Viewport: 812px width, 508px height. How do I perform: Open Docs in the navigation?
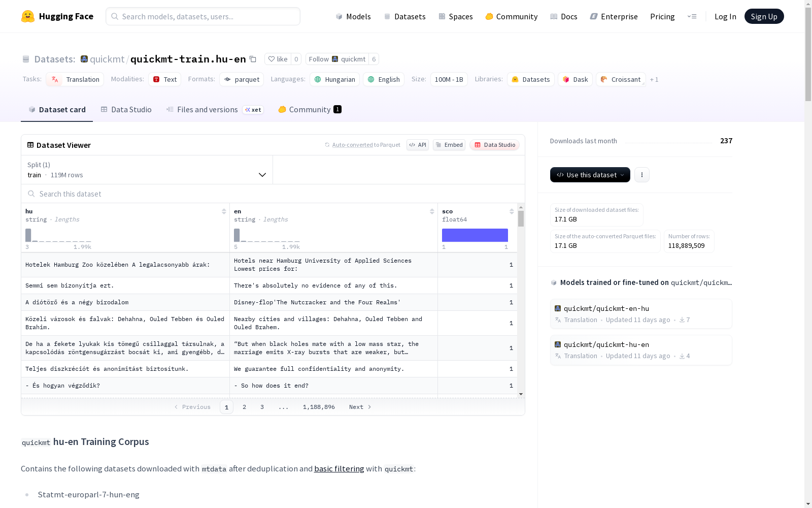pos(564,16)
